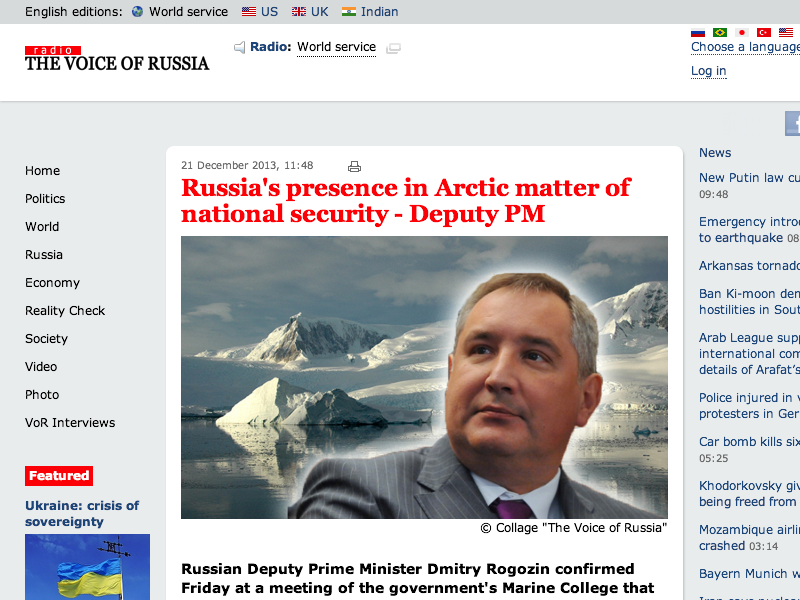Switch to the UK English edition

[x=310, y=12]
